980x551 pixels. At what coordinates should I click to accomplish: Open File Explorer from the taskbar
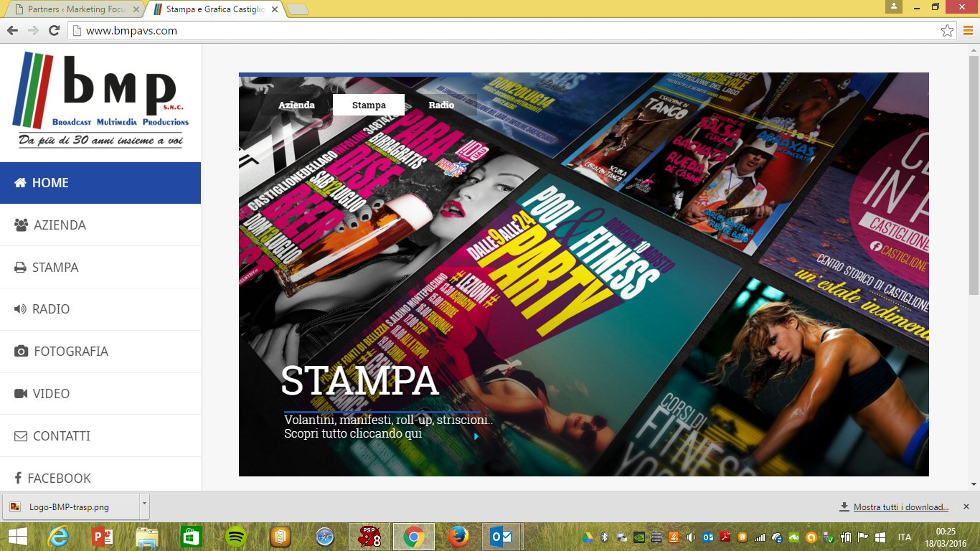[147, 537]
